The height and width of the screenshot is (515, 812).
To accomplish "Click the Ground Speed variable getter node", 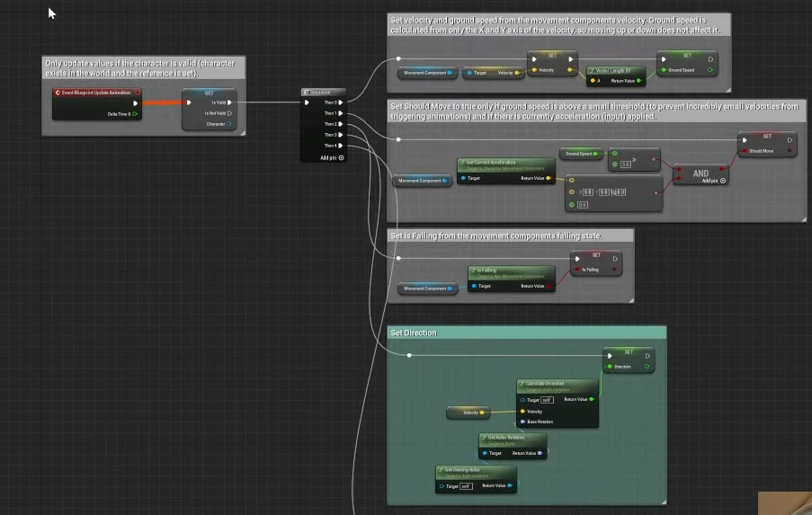I will pos(581,154).
